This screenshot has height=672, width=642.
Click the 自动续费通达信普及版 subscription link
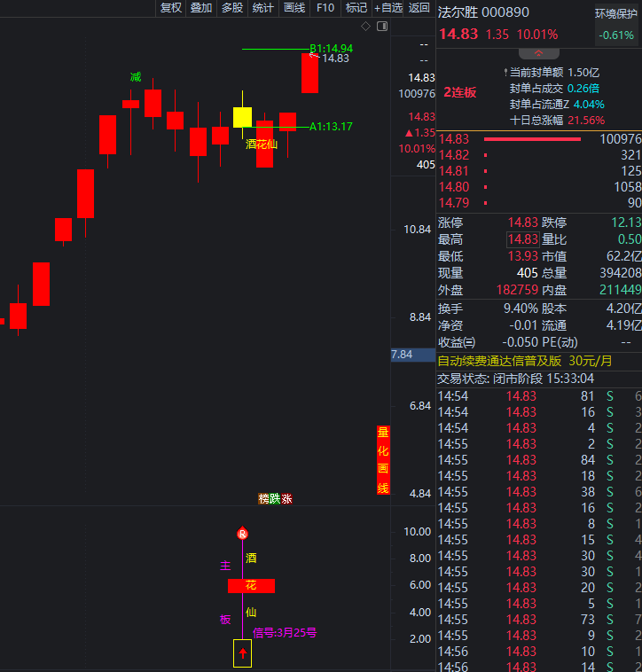[x=500, y=361]
